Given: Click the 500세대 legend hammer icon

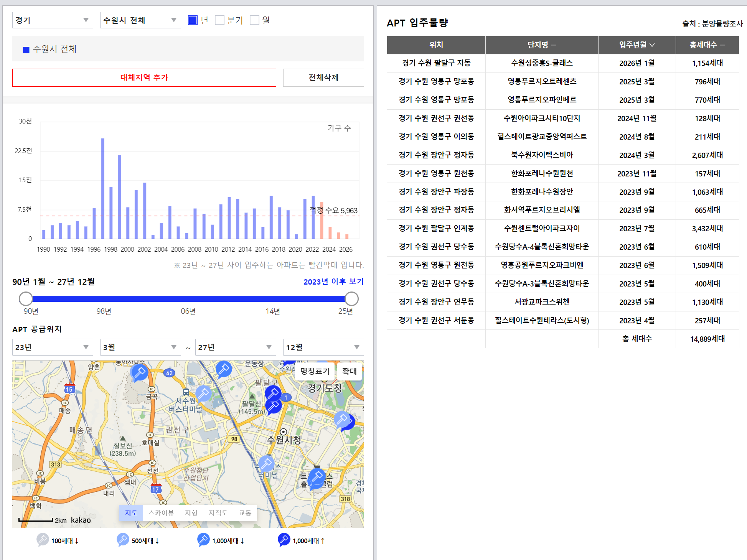Looking at the screenshot, I should (x=123, y=540).
